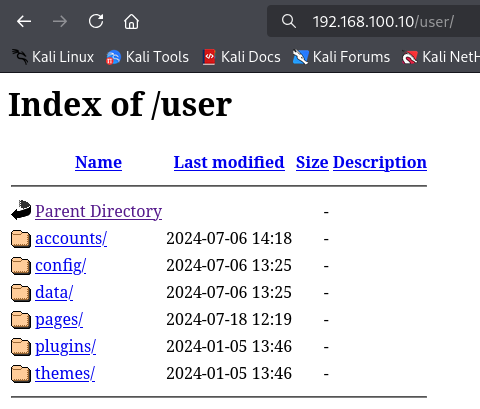The width and height of the screenshot is (480, 409).
Task: Open the Kali Forums bookmark
Action: [341, 57]
